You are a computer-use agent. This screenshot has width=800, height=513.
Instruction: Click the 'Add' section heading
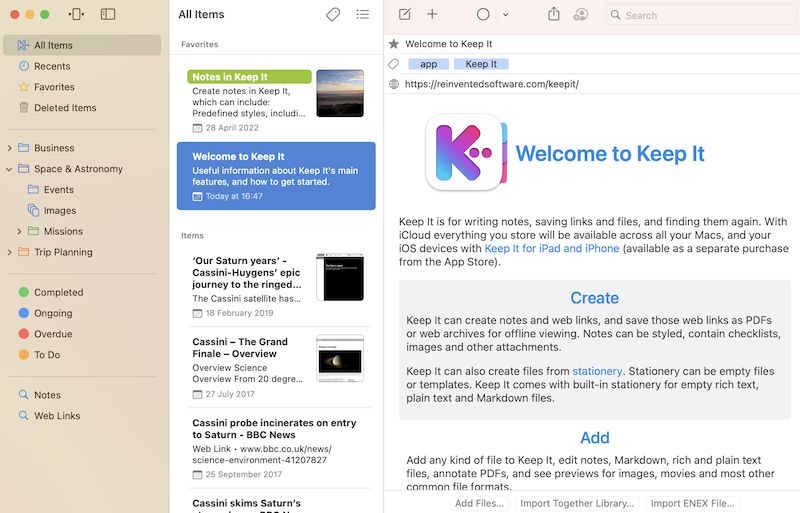(594, 437)
